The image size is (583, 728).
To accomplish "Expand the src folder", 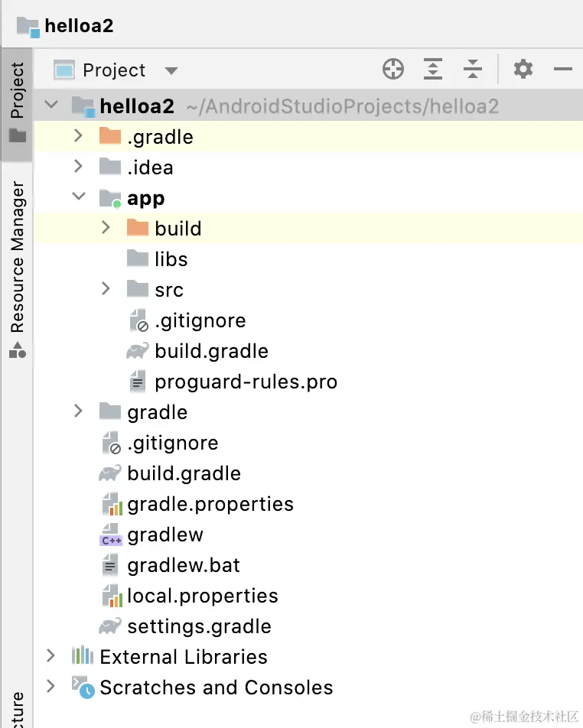I will click(106, 289).
